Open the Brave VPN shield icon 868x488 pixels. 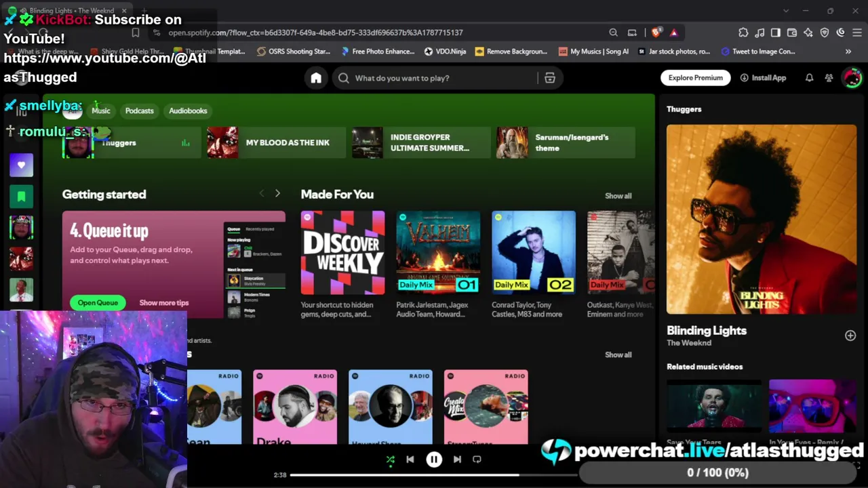825,33
